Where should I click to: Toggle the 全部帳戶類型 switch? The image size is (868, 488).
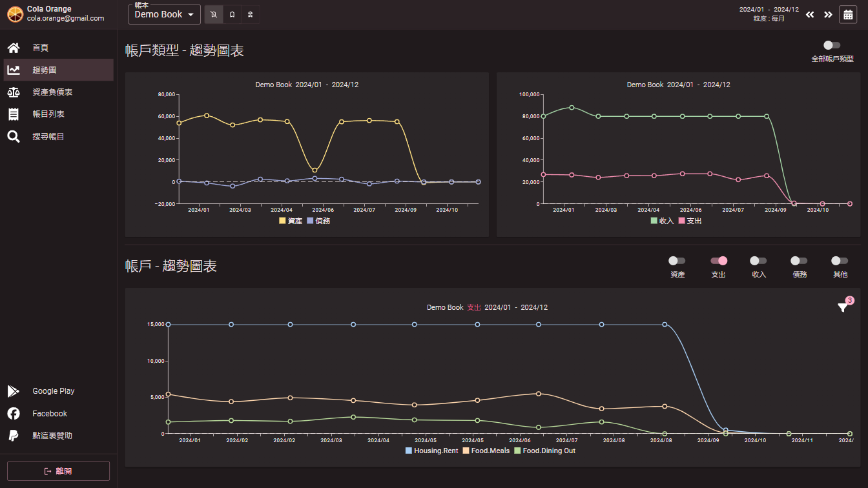(x=832, y=45)
